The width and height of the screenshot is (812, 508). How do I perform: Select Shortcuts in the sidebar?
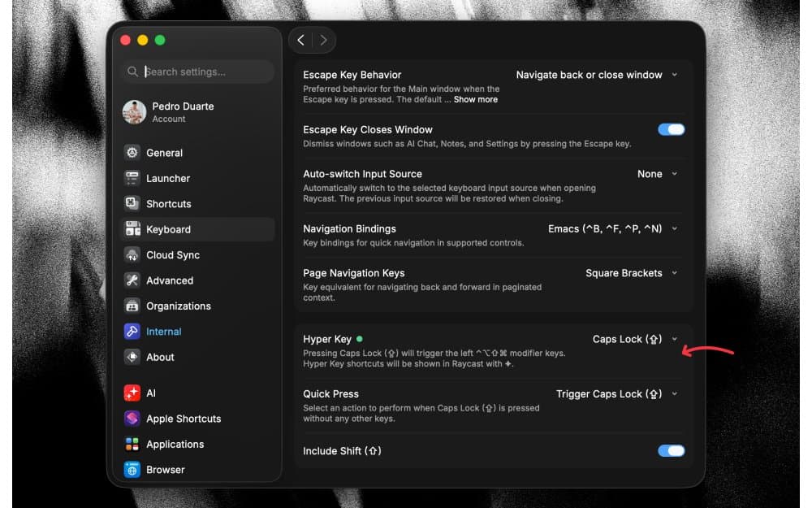[198, 203]
